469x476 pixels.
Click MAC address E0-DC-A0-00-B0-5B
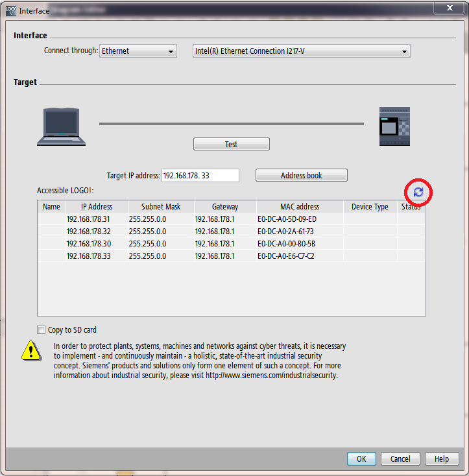coord(286,243)
